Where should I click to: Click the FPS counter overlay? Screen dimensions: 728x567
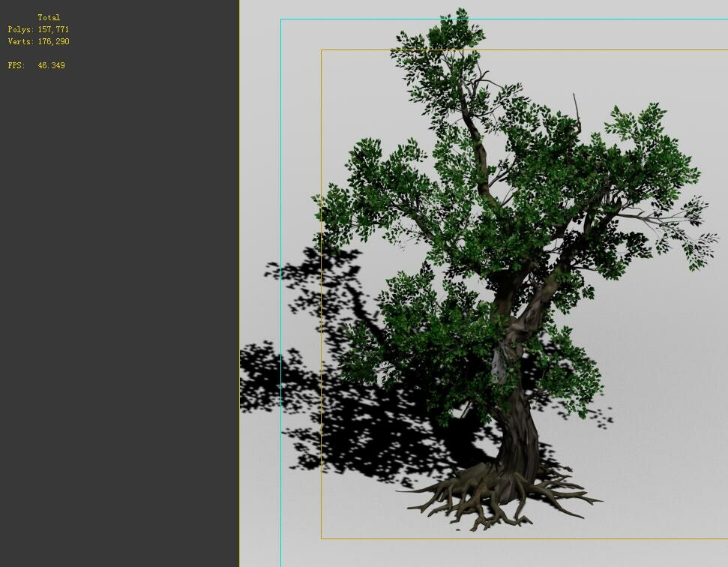click(35, 65)
